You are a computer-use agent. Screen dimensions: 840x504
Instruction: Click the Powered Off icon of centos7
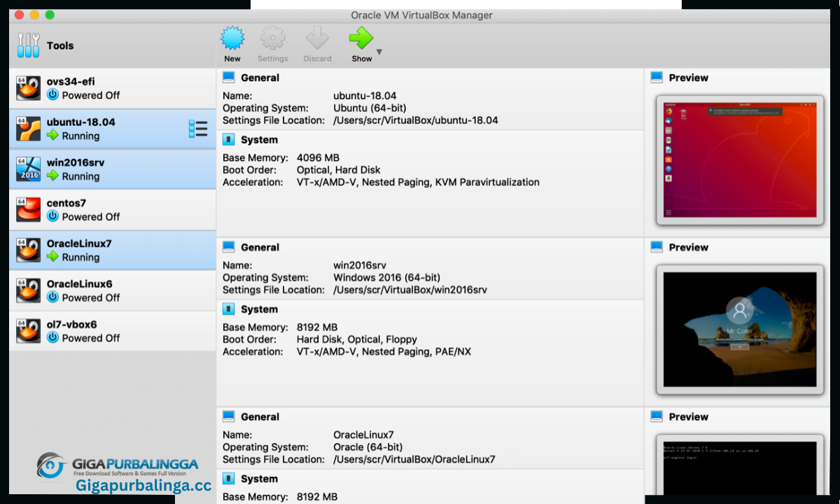tap(52, 216)
